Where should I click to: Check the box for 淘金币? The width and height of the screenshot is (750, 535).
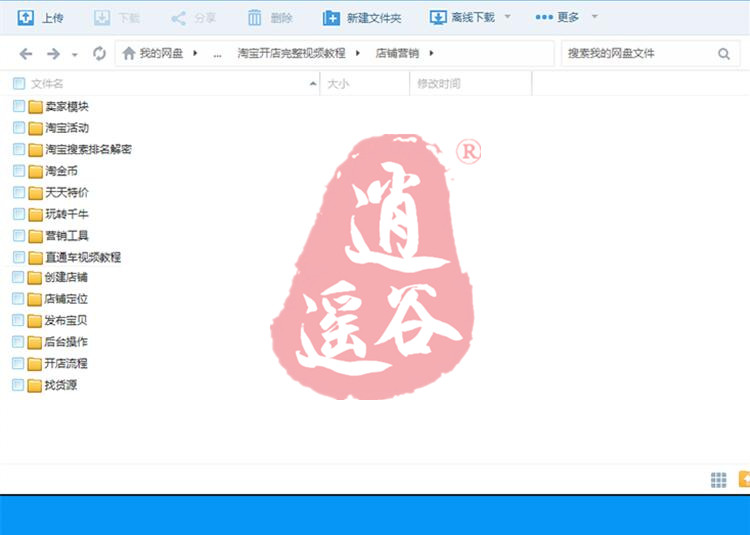tap(19, 171)
